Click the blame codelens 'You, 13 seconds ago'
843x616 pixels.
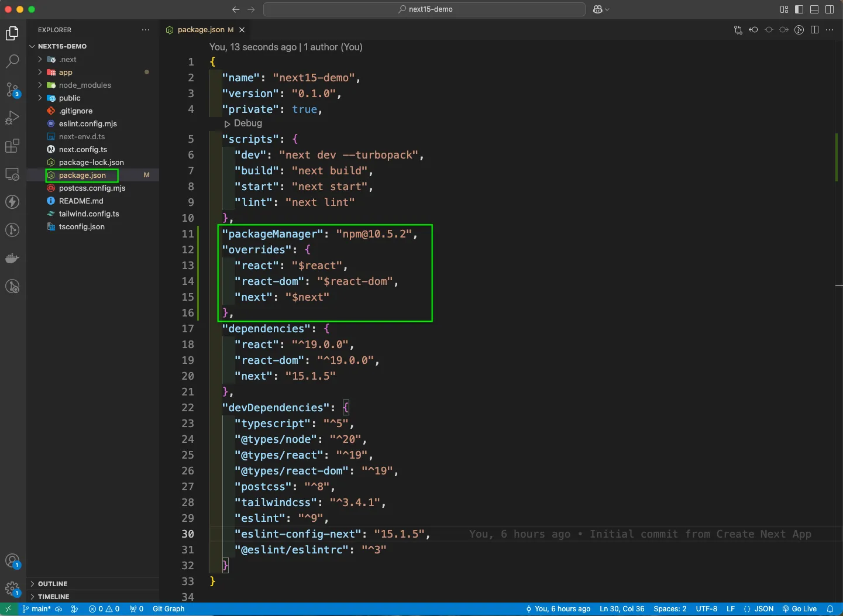[x=253, y=47]
